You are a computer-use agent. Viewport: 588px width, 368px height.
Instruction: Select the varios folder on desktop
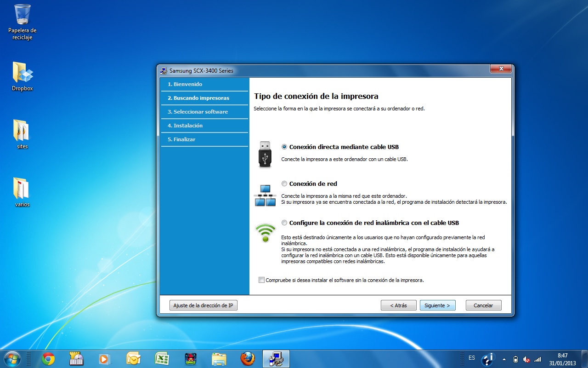[22, 192]
